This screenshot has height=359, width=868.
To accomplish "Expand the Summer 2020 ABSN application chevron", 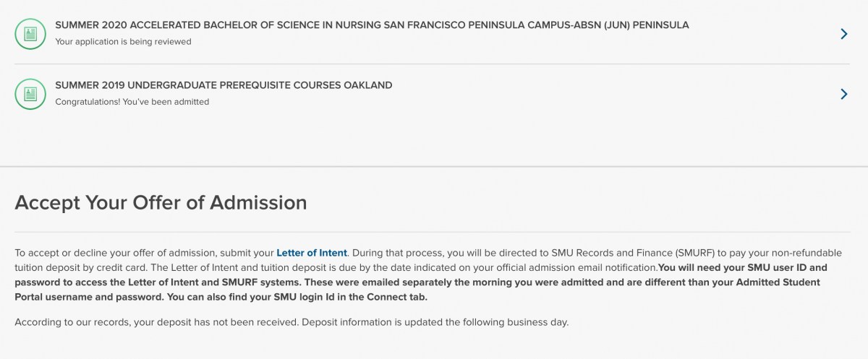I will 843,33.
